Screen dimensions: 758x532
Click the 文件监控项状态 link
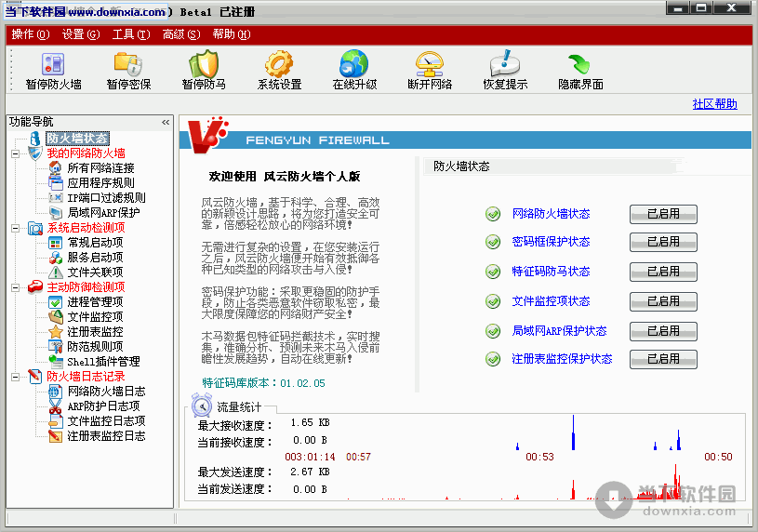551,301
